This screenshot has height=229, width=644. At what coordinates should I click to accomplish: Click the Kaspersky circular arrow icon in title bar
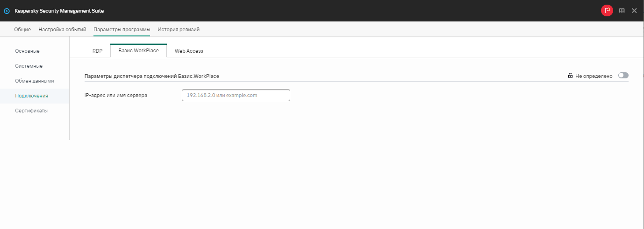(x=7, y=11)
